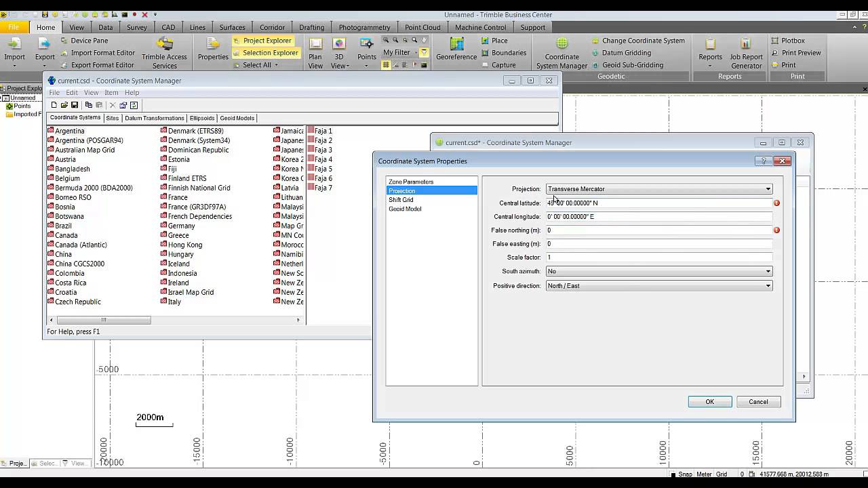Switch to the Survey ribbon tab

136,27
